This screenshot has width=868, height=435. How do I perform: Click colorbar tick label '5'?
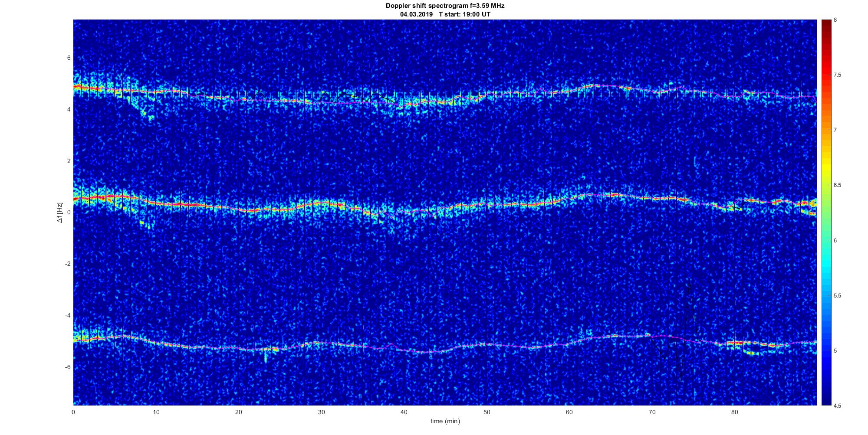tap(835, 350)
